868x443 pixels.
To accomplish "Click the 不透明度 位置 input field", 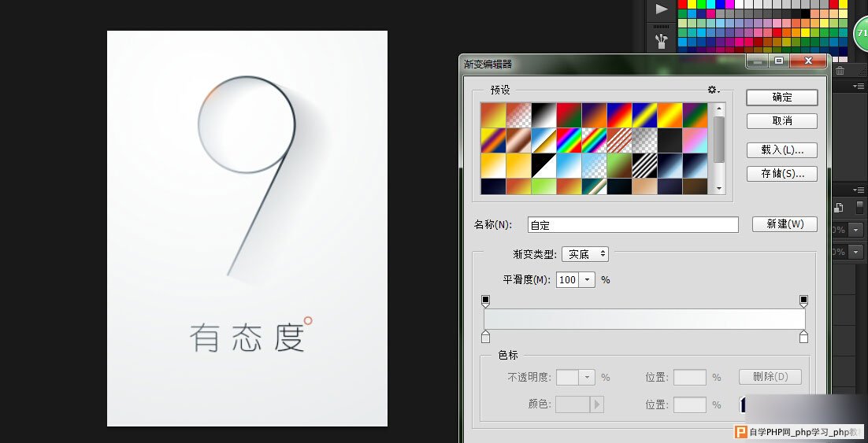I will 690,377.
